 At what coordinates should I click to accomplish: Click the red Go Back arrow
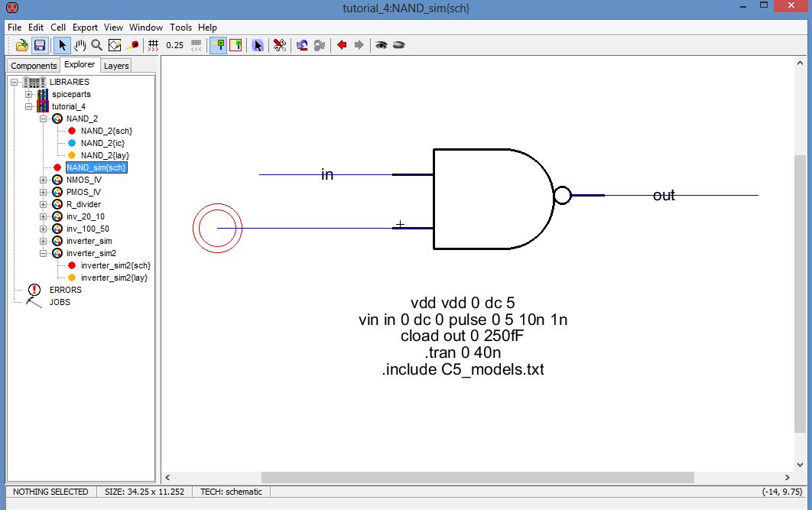pyautogui.click(x=342, y=45)
